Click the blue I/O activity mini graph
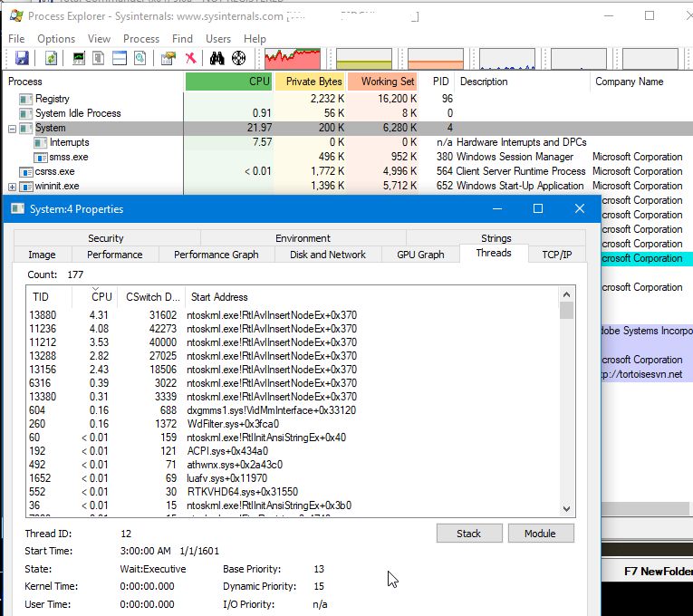This screenshot has height=616, width=693. [x=507, y=59]
